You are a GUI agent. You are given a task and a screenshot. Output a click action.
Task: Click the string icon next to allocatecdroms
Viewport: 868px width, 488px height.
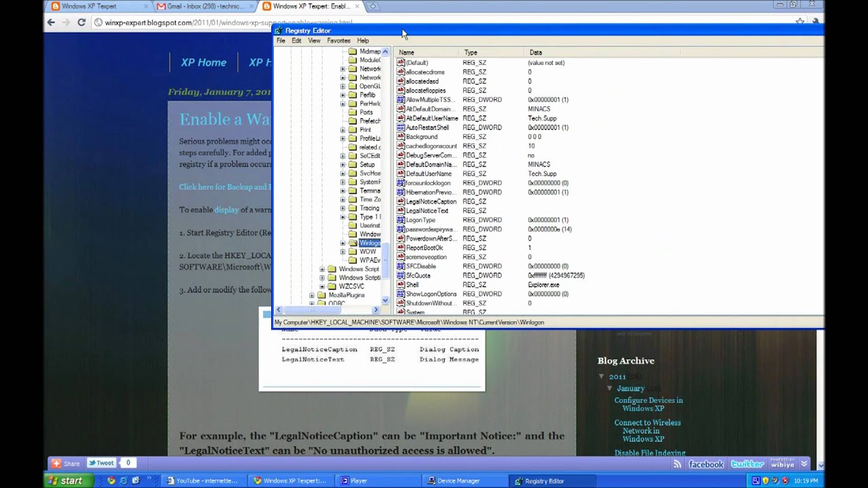(x=400, y=72)
